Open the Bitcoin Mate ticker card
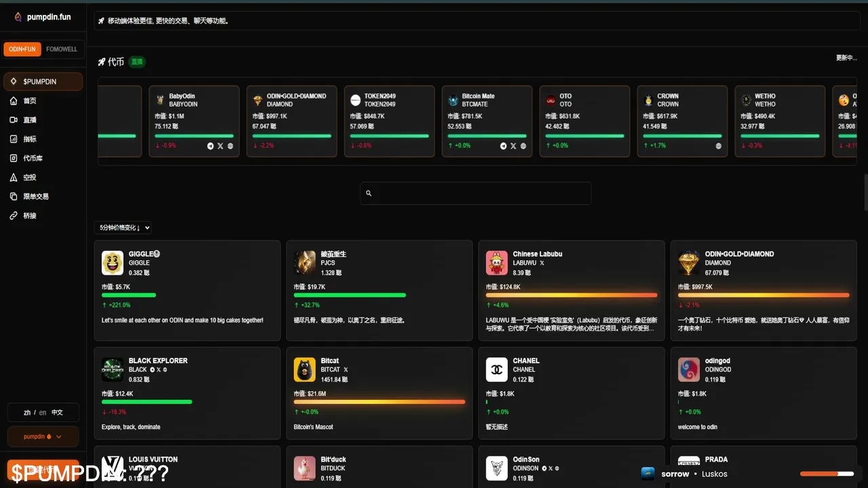Screen dimensions: 868x488 (x=487, y=121)
